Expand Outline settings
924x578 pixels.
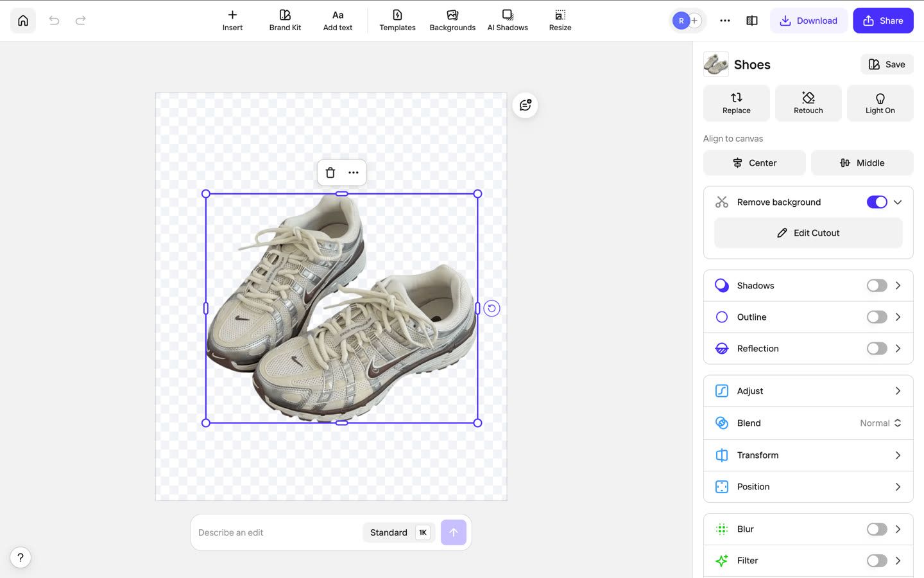[898, 317]
